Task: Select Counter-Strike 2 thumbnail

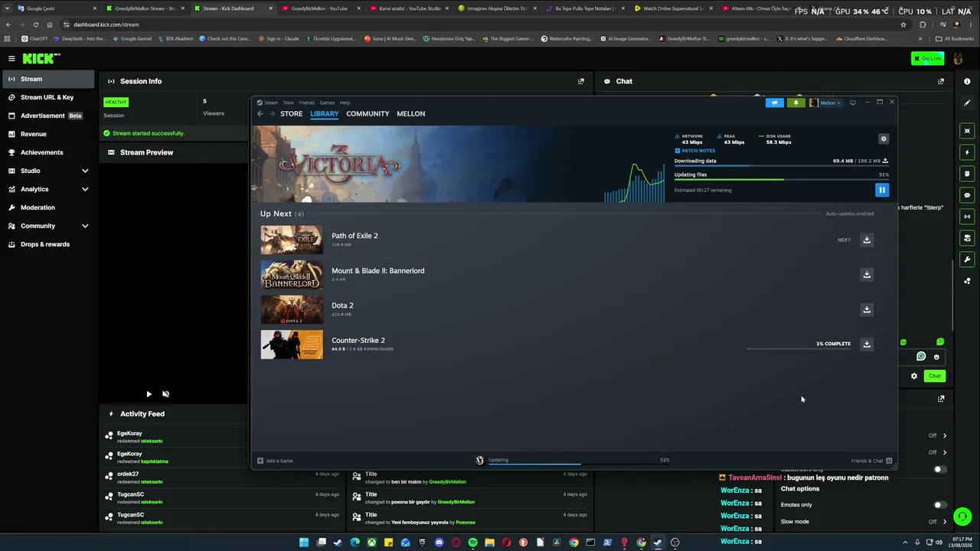Action: point(292,344)
